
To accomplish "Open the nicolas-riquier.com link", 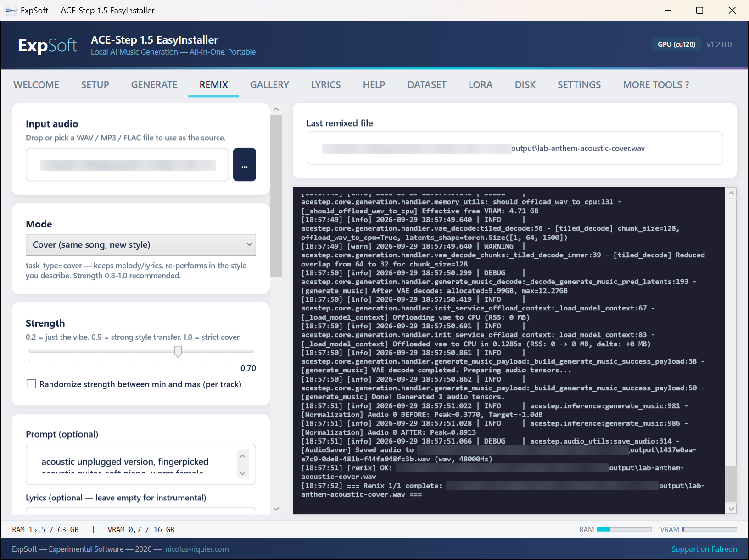I will pyautogui.click(x=197, y=549).
